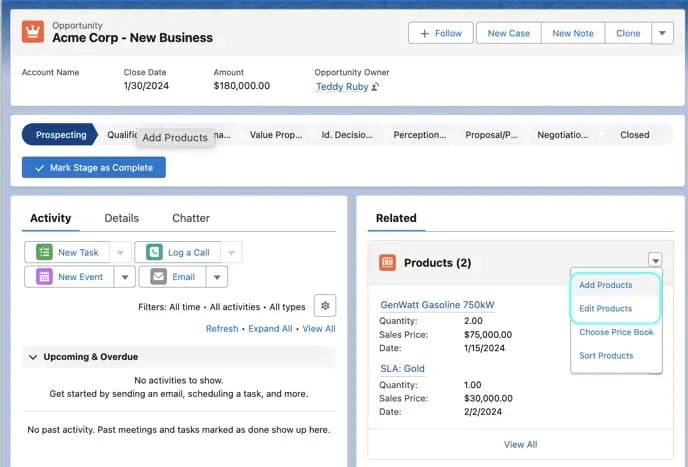The image size is (688, 467).
Task: Click the New Note button
Action: pyautogui.click(x=573, y=33)
